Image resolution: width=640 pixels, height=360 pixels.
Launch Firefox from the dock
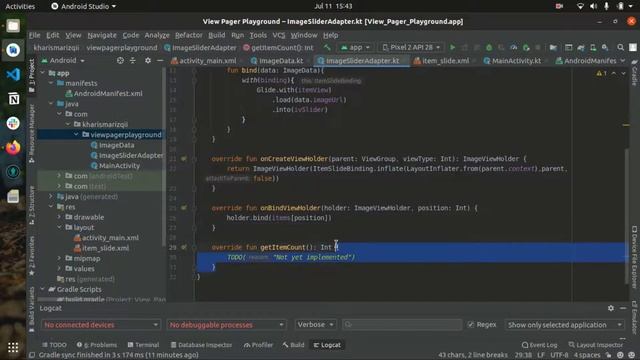(x=13, y=147)
